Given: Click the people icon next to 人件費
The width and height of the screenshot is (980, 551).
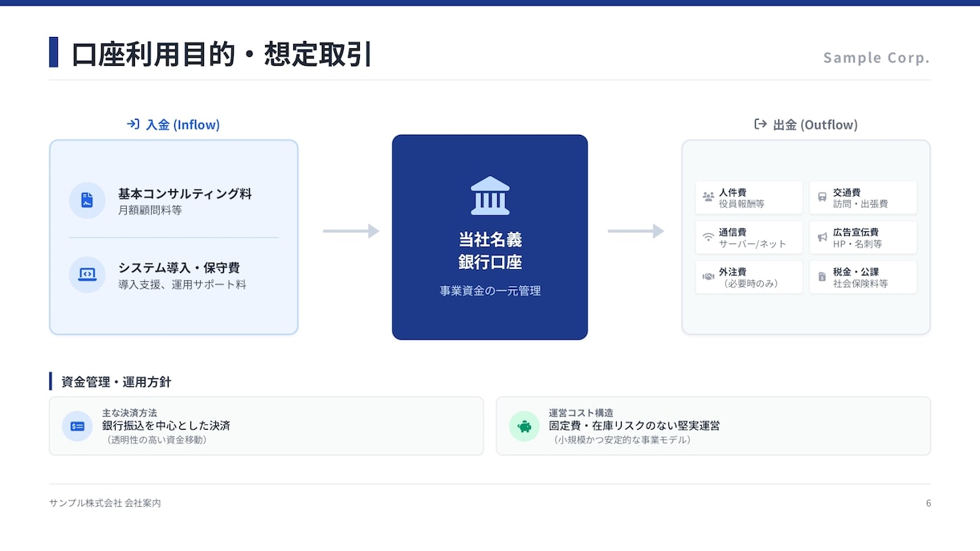Looking at the screenshot, I should coord(708,197).
